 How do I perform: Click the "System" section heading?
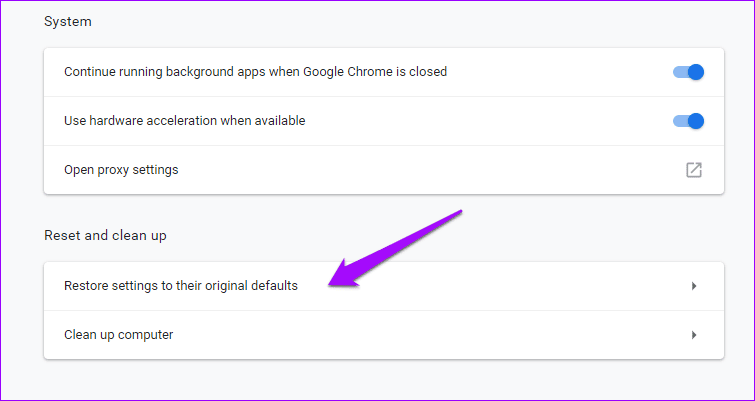pyautogui.click(x=68, y=21)
